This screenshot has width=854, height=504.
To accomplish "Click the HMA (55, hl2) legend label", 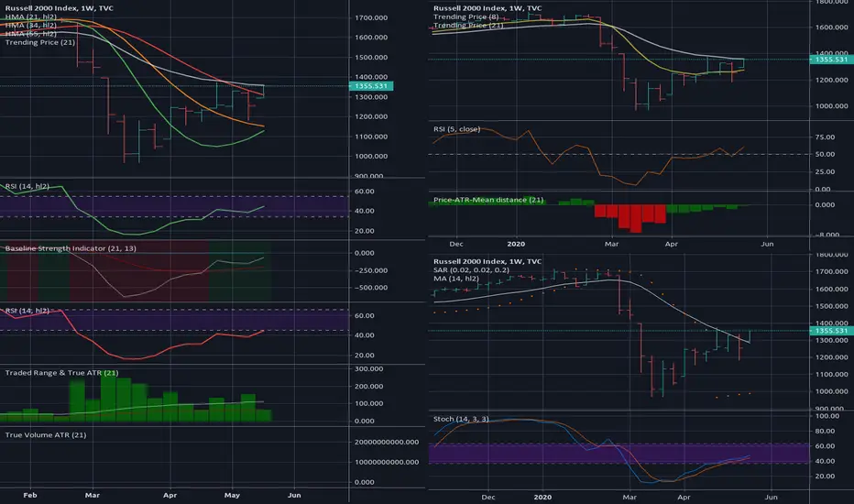I will pyautogui.click(x=30, y=34).
